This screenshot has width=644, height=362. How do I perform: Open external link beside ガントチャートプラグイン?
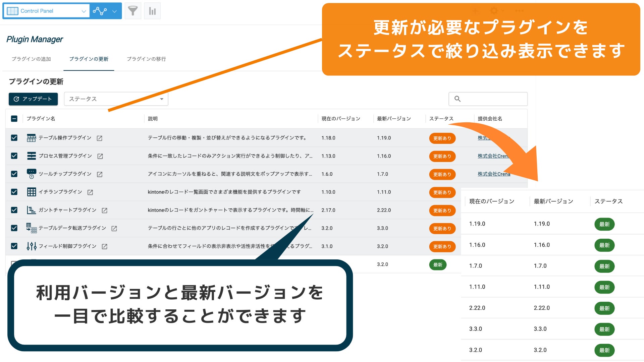pos(104,210)
